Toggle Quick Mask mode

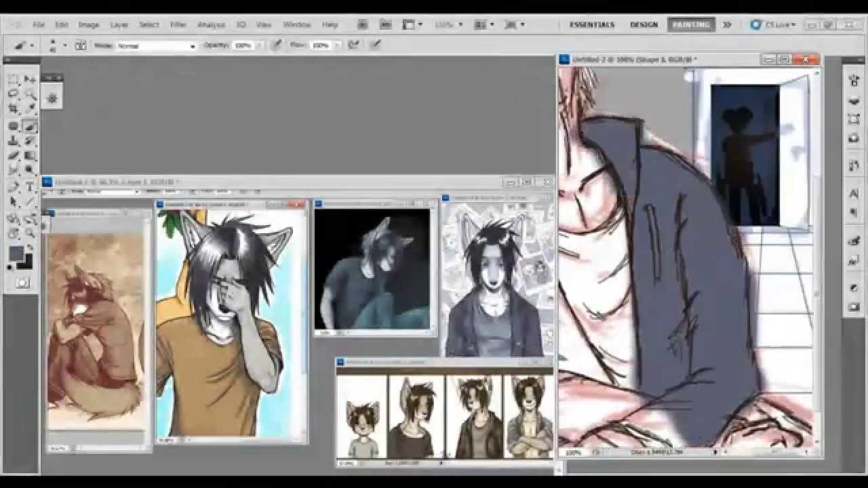click(x=22, y=283)
